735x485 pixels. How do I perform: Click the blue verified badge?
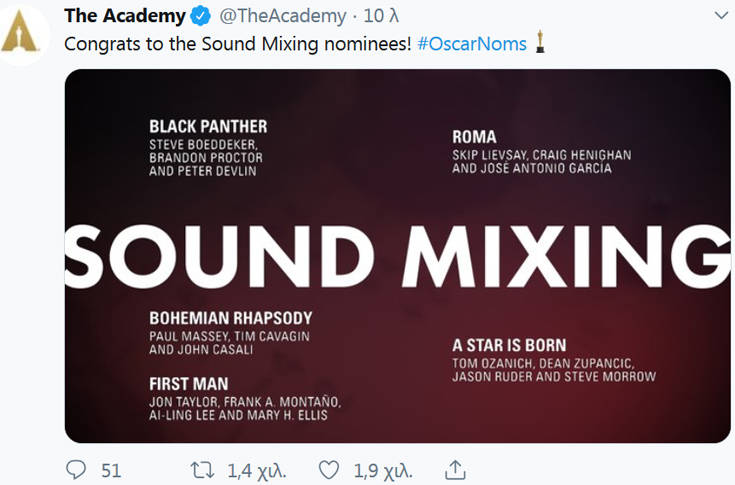201,16
